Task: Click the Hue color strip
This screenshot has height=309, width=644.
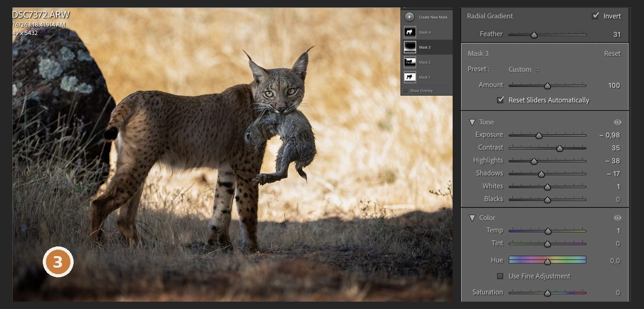Action: (x=547, y=260)
